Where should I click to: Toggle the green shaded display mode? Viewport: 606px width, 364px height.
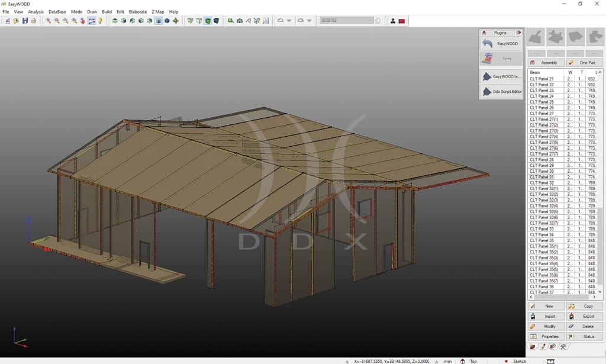point(208,21)
